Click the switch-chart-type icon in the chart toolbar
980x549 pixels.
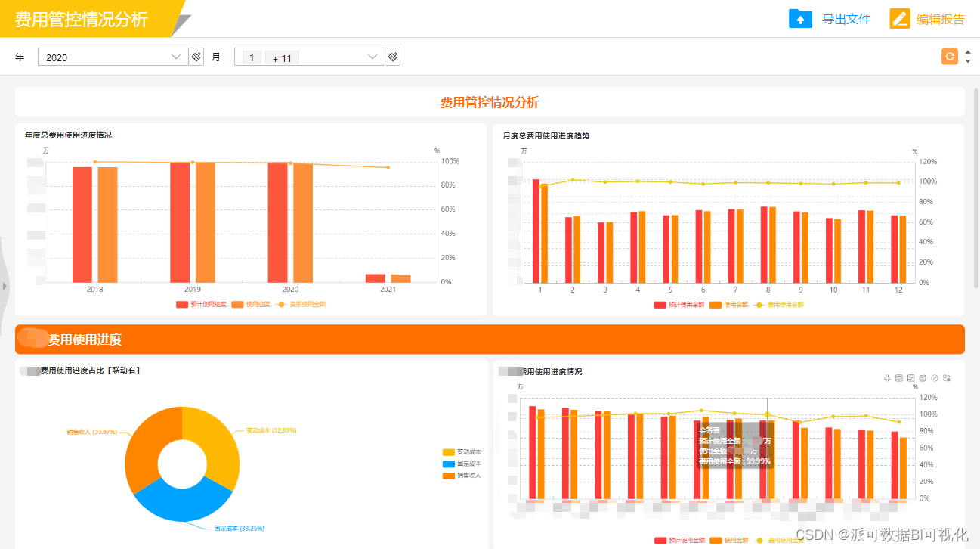coord(947,378)
